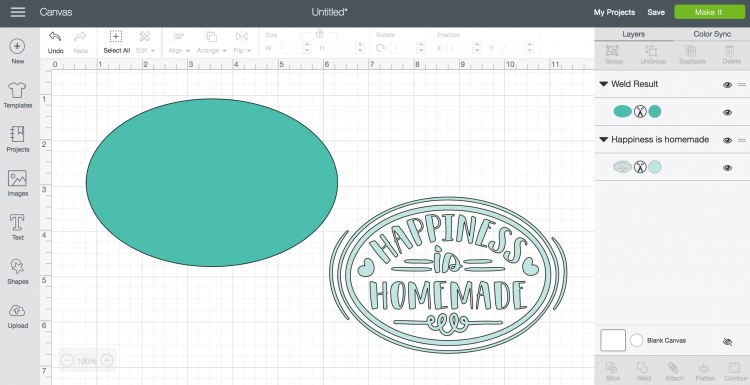
Task: Open the Templates t-shirt icon
Action: click(x=18, y=90)
